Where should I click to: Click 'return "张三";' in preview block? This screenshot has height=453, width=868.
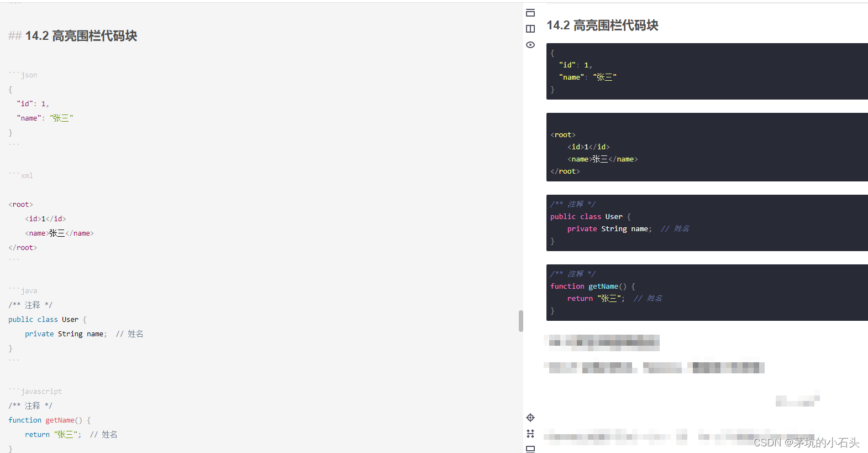(x=596, y=298)
